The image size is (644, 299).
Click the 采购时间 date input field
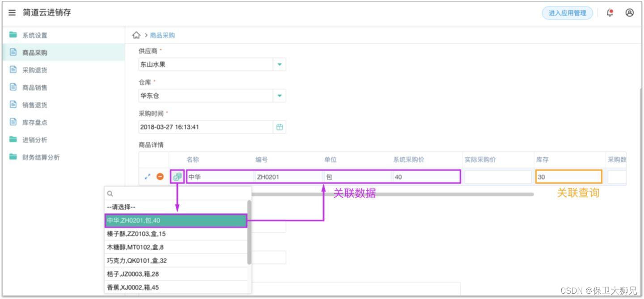(206, 127)
